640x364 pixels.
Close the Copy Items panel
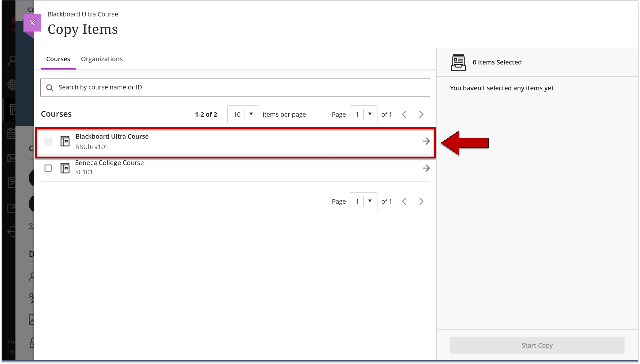[32, 23]
